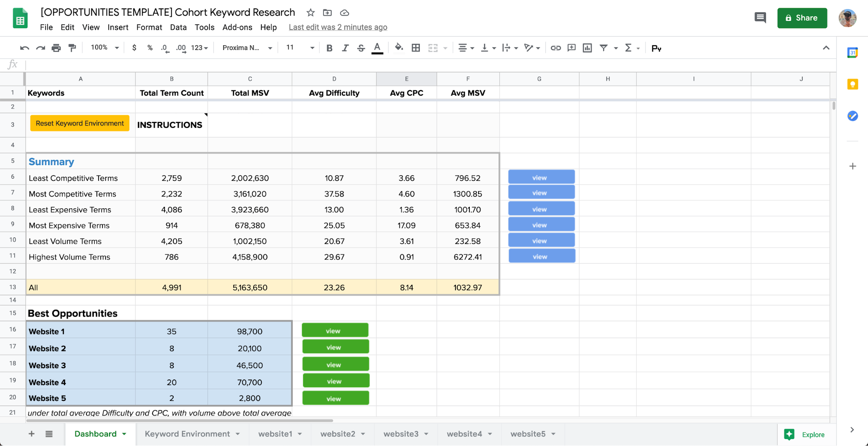Open the Insert menu
This screenshot has width=868, height=446.
pos(118,27)
